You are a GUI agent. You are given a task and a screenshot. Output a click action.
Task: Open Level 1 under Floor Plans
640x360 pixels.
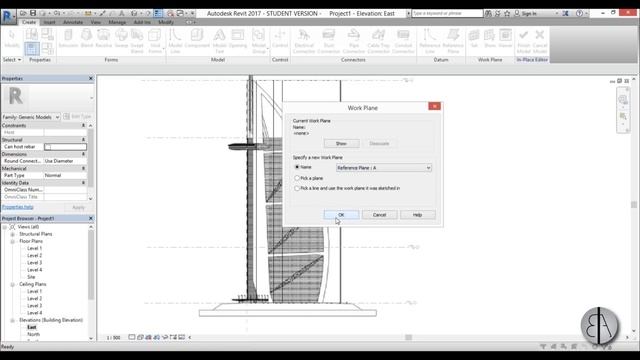[35, 248]
